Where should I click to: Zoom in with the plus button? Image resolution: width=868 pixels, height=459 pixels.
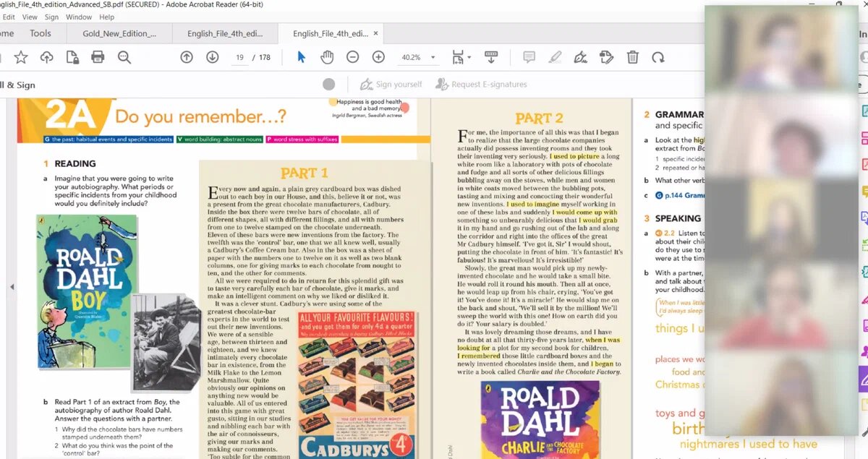[378, 57]
